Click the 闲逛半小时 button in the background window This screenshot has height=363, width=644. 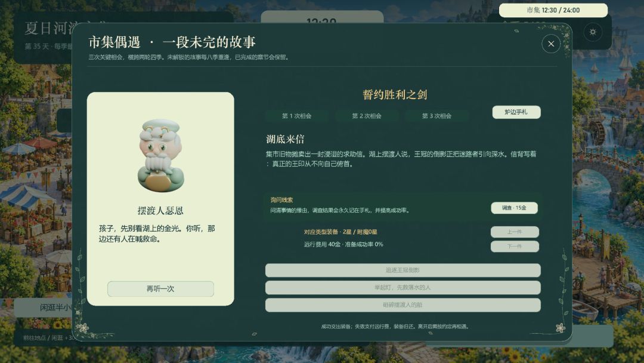click(44, 307)
